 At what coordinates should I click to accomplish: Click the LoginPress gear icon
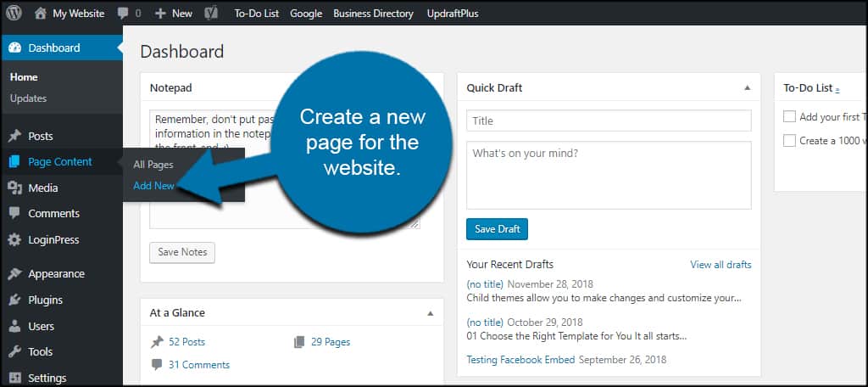(15, 240)
